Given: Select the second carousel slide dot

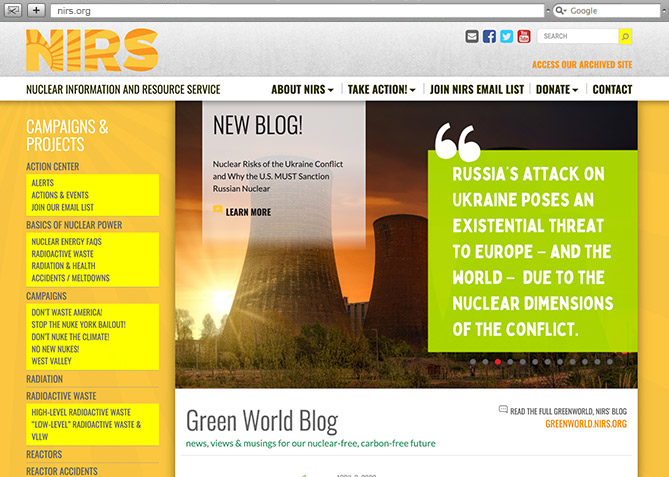Looking at the screenshot, I should click(485, 361).
